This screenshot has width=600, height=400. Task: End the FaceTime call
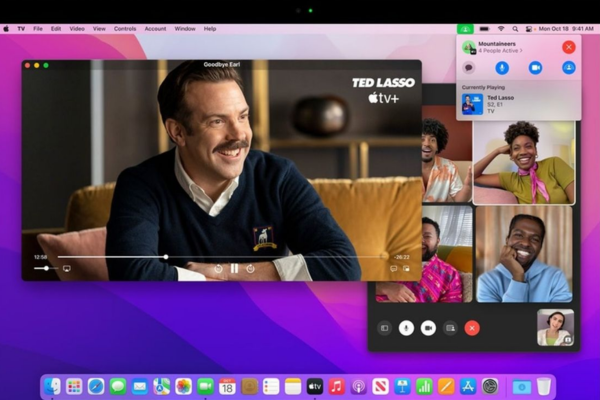[x=472, y=328]
